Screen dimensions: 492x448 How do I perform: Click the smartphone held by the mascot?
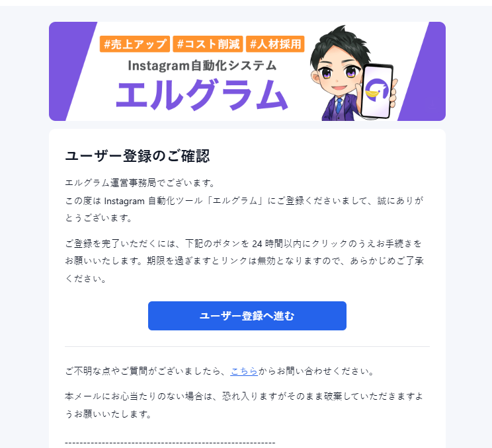tap(376, 91)
